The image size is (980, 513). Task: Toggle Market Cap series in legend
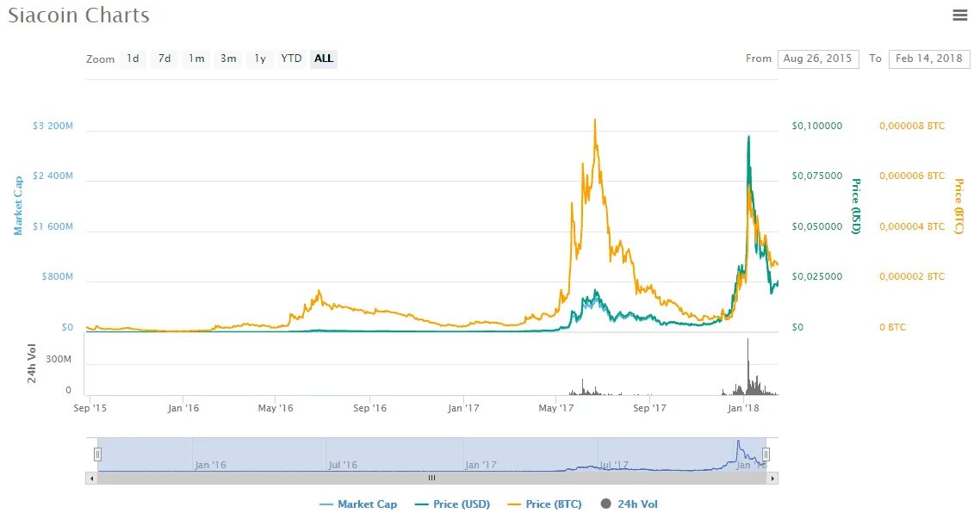point(358,504)
